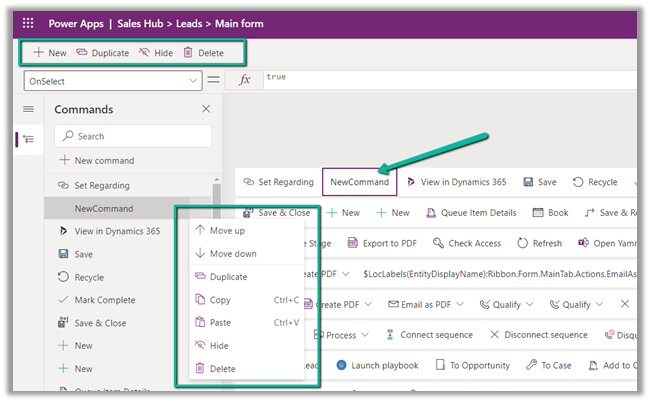Select Copy in the context menu
This screenshot has width=650, height=402.
click(220, 300)
